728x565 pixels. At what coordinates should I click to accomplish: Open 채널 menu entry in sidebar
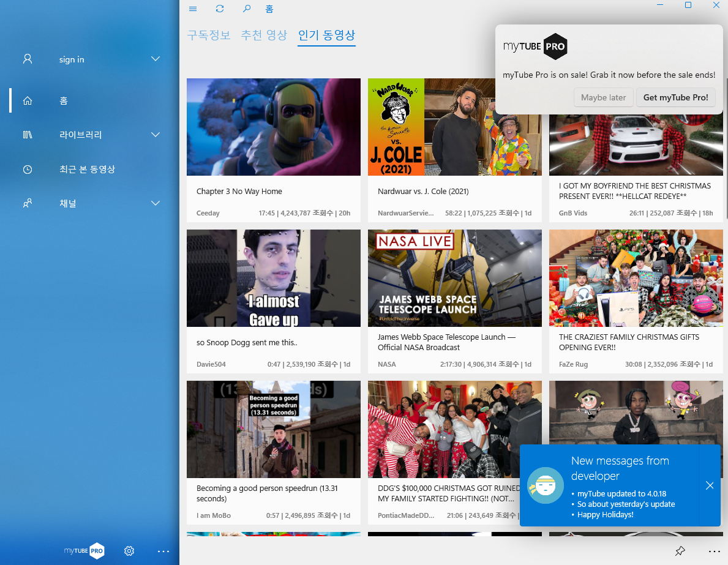point(68,203)
